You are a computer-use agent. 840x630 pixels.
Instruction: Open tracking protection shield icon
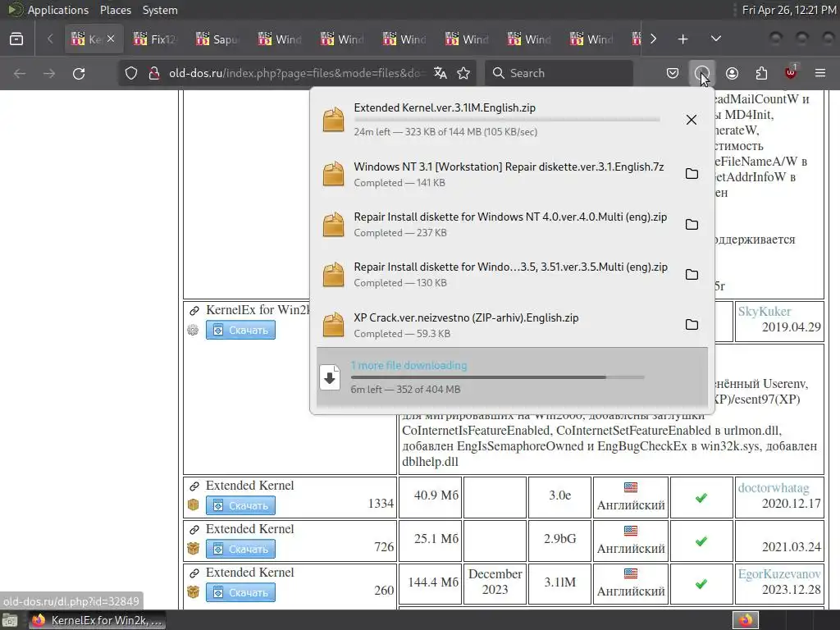131,73
